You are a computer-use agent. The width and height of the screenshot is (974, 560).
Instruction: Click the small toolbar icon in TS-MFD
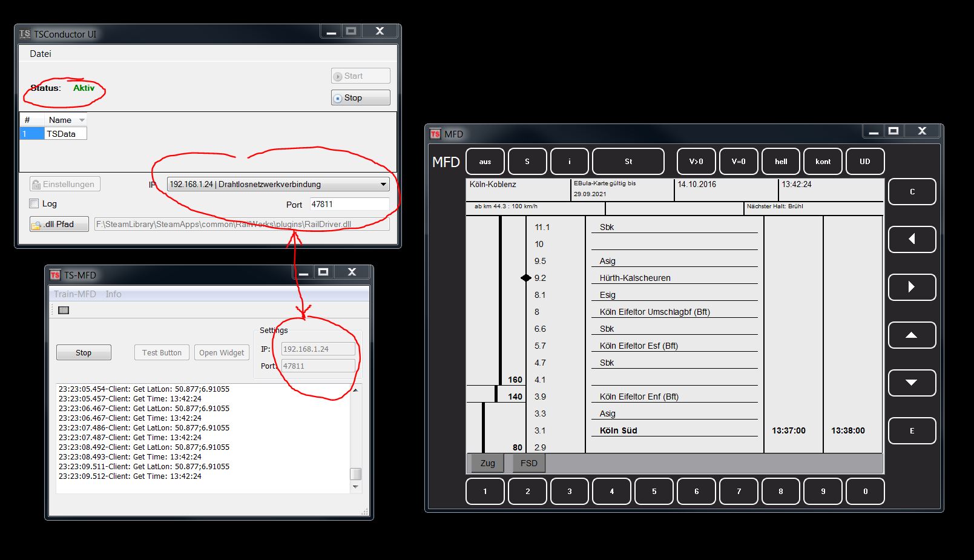[x=64, y=310]
